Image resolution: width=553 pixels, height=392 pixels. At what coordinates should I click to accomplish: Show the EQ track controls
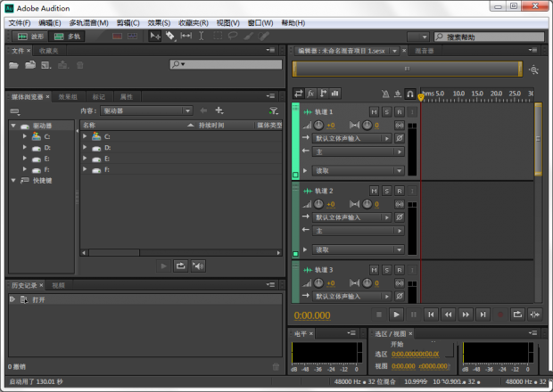point(335,94)
